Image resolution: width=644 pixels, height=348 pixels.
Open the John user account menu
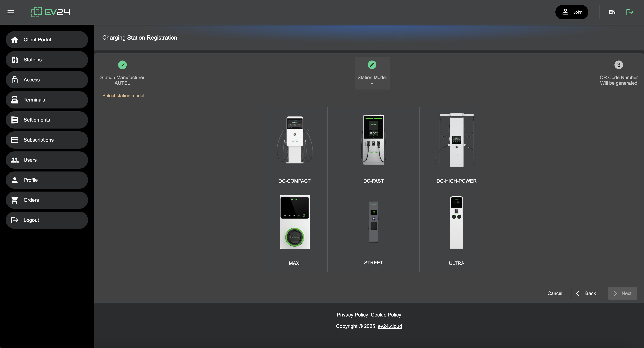(x=572, y=12)
